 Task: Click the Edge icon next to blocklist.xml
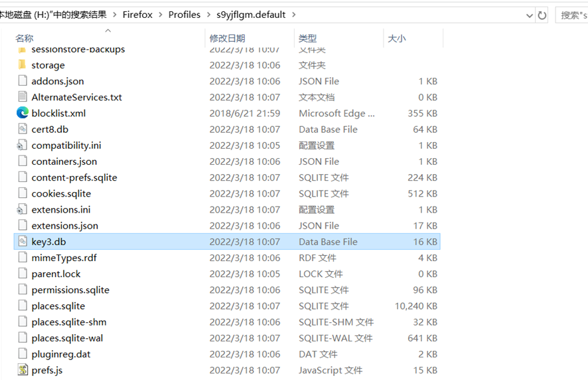(23, 113)
